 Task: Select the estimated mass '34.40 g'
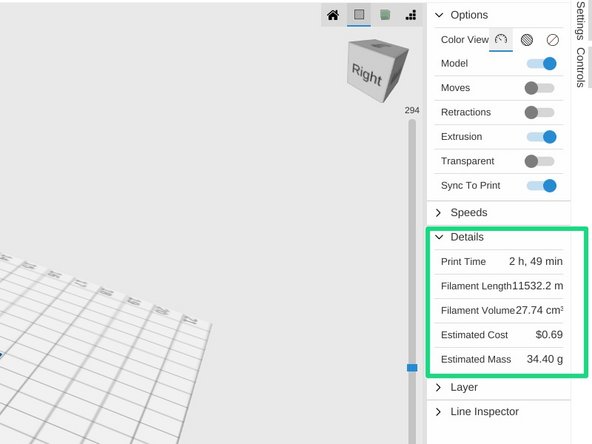pyautogui.click(x=545, y=359)
